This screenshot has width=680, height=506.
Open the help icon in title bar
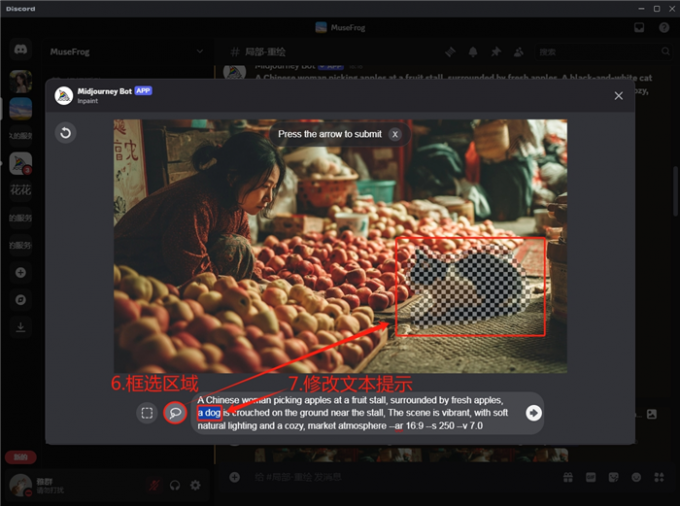click(x=664, y=28)
